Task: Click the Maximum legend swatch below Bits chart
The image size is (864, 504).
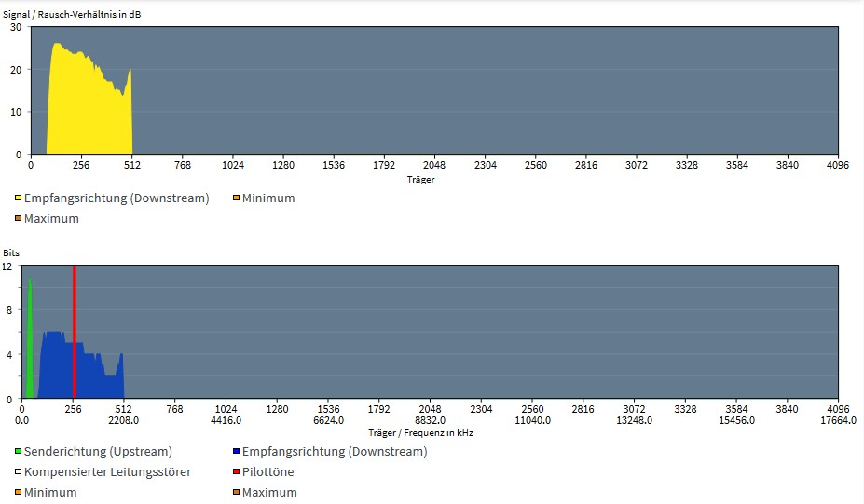Action: click(x=236, y=493)
